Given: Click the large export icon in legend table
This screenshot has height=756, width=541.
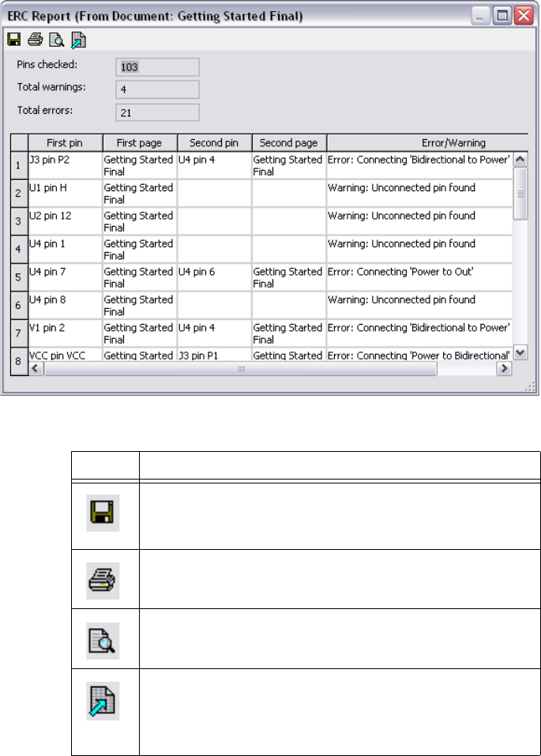Looking at the screenshot, I should pyautogui.click(x=103, y=701).
